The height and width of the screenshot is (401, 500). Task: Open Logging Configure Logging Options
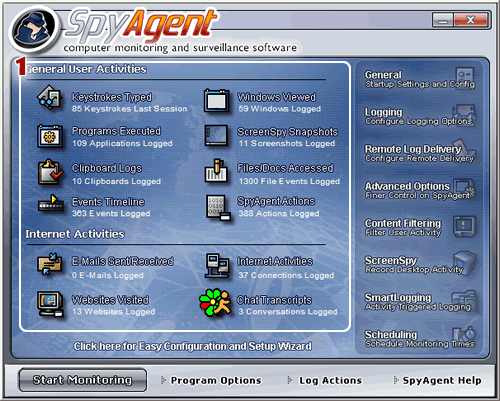point(419,116)
